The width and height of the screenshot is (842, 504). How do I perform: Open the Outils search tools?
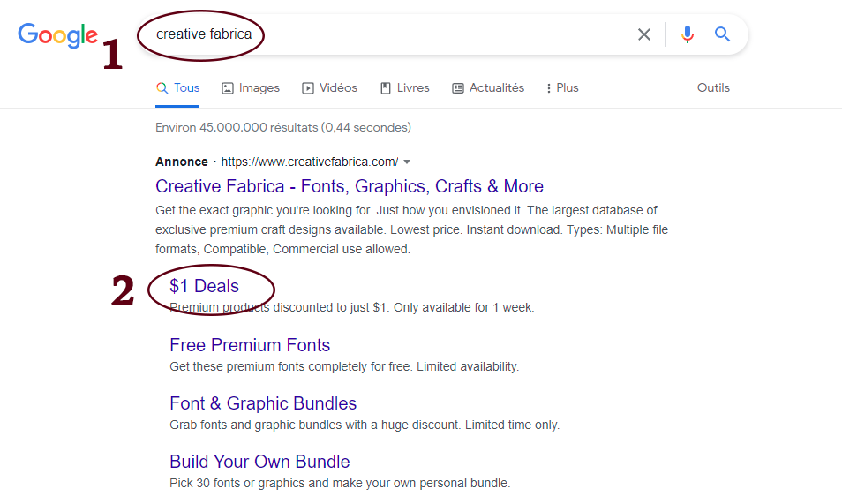click(x=713, y=88)
